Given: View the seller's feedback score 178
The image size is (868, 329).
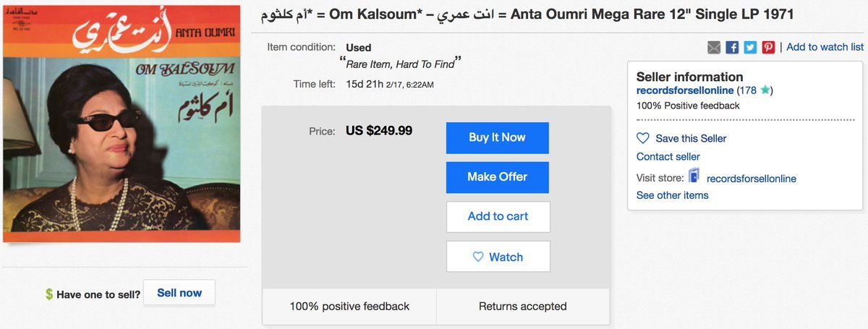Looking at the screenshot, I should point(748,90).
